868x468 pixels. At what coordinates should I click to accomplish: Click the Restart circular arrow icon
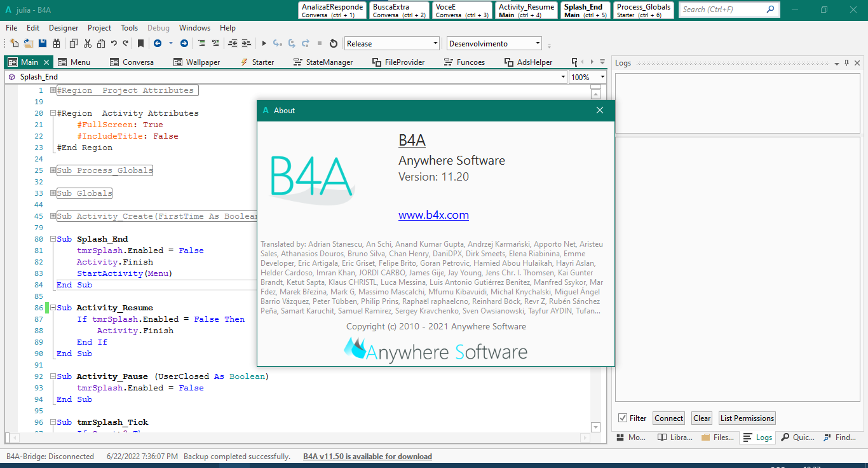click(x=334, y=43)
